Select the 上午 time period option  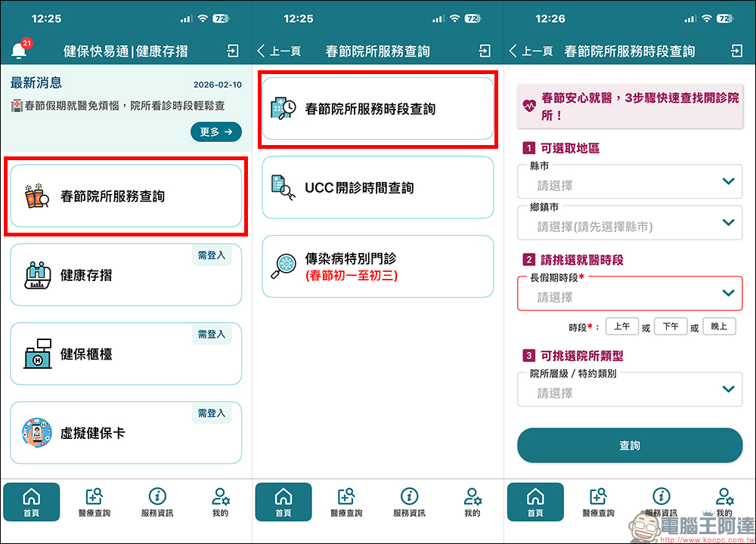pos(621,326)
